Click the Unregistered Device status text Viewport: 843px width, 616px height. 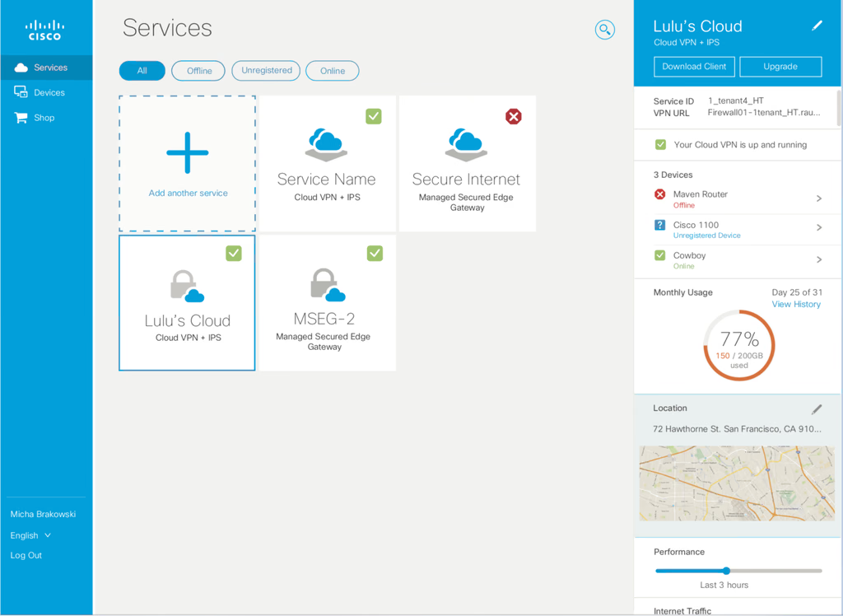(707, 236)
